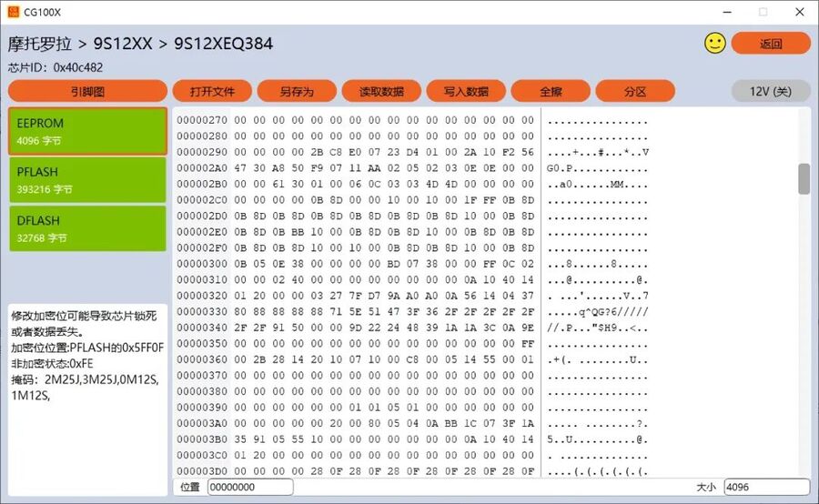Image resolution: width=819 pixels, height=504 pixels.
Task: Select the EEPROM 4096 字节 memory tab
Action: (x=87, y=131)
